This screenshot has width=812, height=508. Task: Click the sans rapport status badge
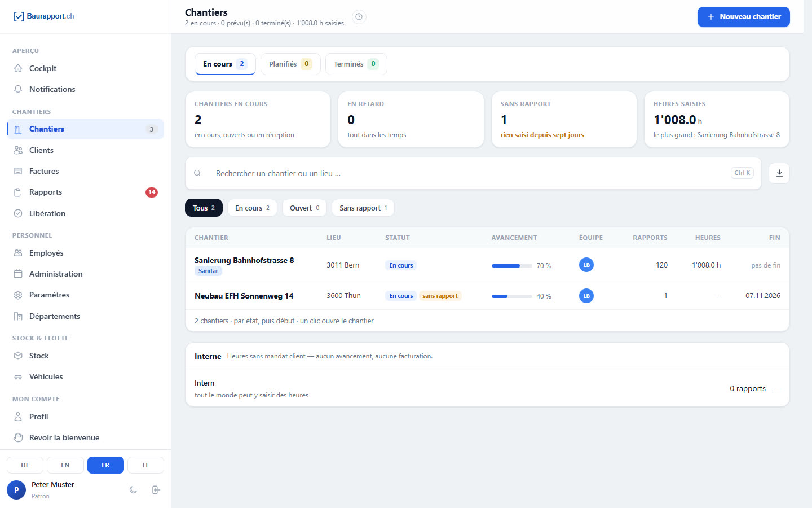[440, 296]
